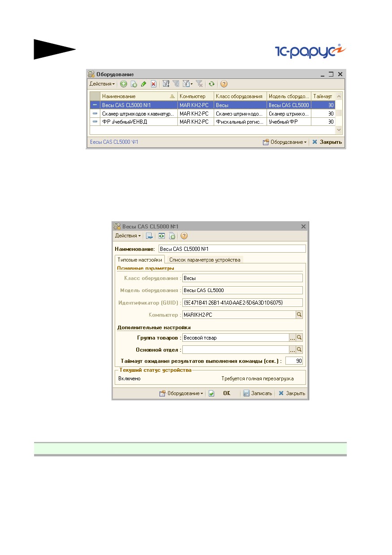Click the Класс оборудования field showing Весы

242,278
